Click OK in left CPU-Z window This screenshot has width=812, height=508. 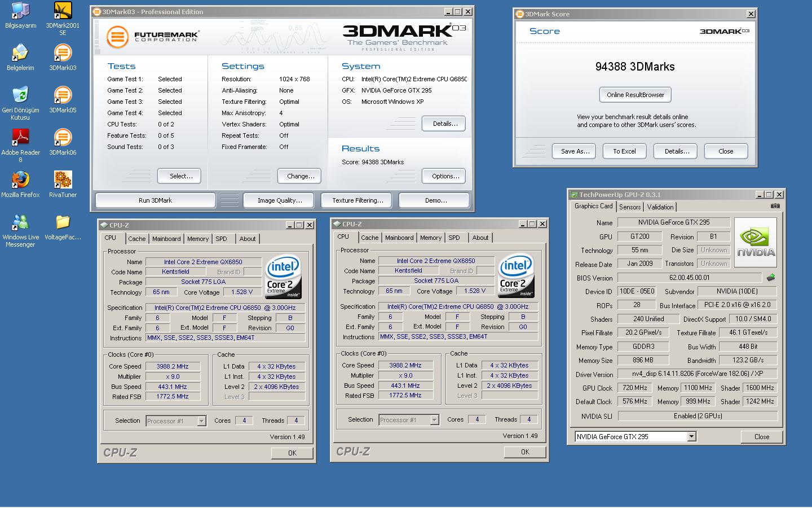(x=292, y=453)
